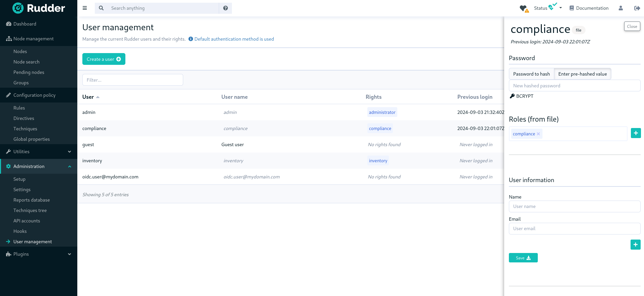Click the plus button under Email field
Viewport: 644px width, 296px height.
pos(635,245)
